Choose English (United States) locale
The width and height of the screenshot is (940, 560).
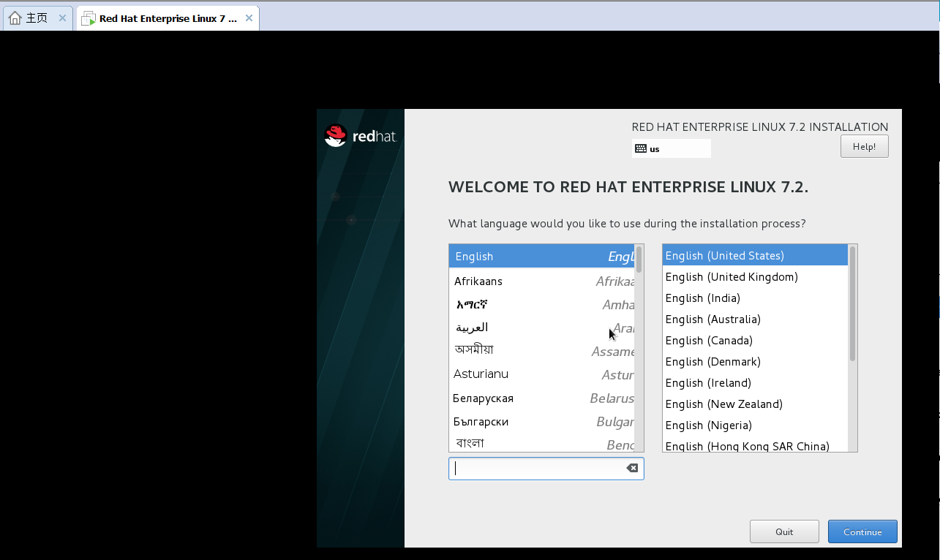pos(755,255)
